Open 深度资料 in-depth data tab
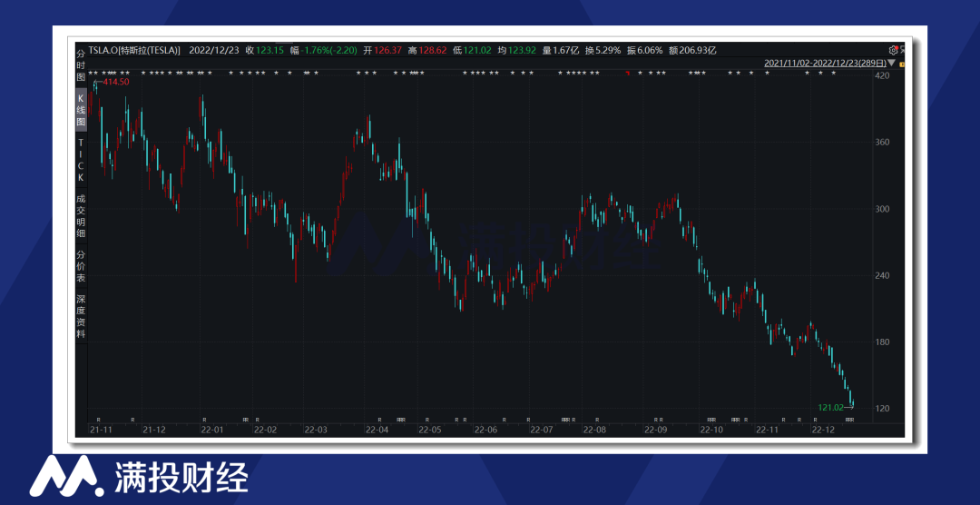Viewport: 980px width, 505px height. (81, 315)
